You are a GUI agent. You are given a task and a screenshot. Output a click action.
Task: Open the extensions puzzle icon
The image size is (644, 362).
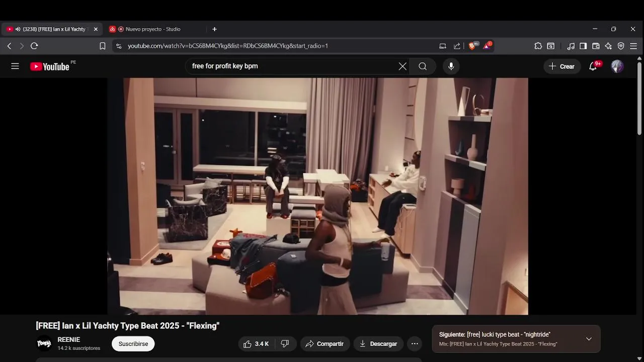click(538, 46)
